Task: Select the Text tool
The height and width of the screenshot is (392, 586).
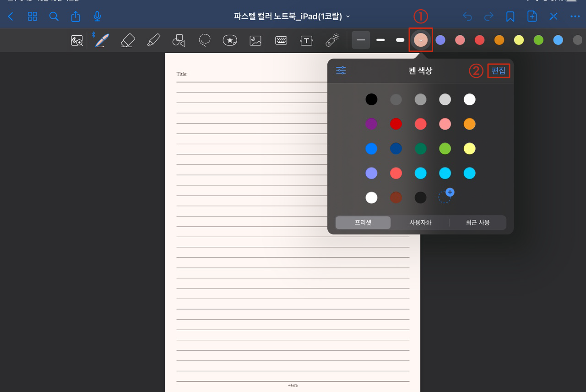Action: tap(306, 40)
